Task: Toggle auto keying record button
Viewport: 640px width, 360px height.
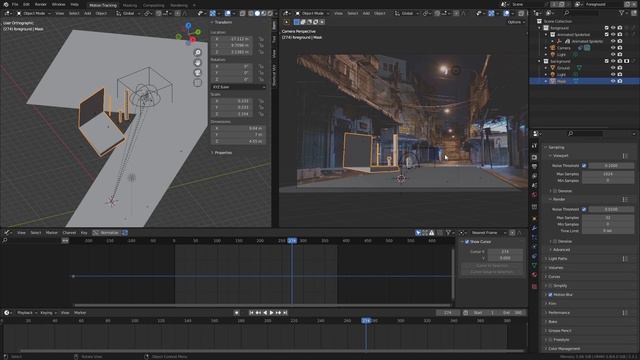Action: [x=236, y=313]
